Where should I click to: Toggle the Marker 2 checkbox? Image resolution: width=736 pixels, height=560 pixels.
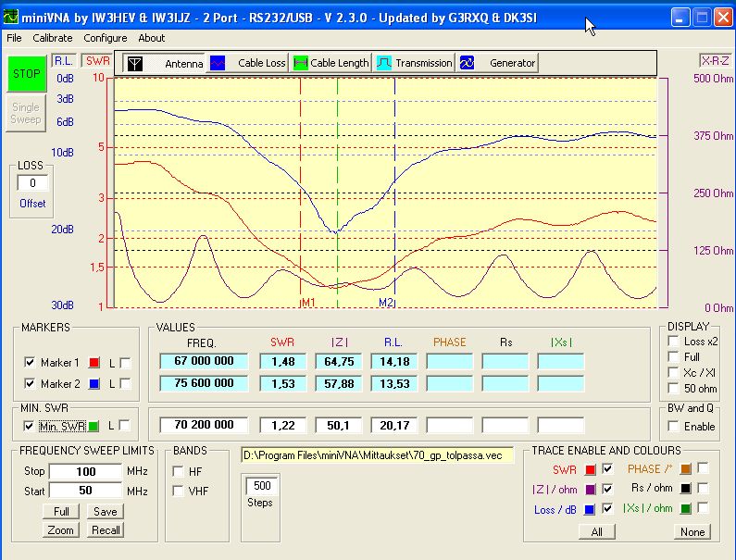tap(29, 383)
